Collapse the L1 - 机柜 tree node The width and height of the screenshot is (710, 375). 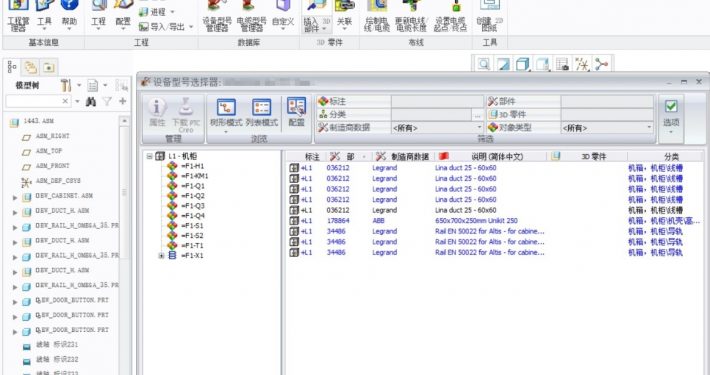point(149,156)
